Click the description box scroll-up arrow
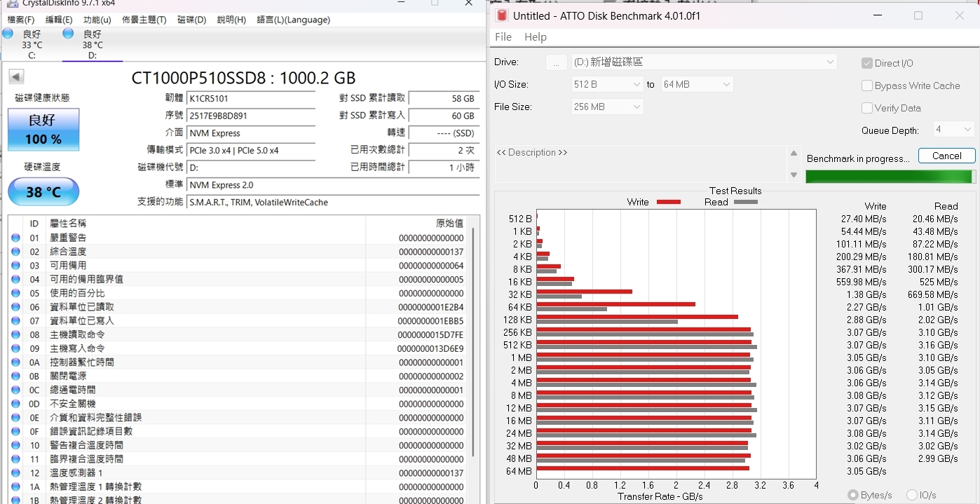980x504 pixels. tap(794, 154)
